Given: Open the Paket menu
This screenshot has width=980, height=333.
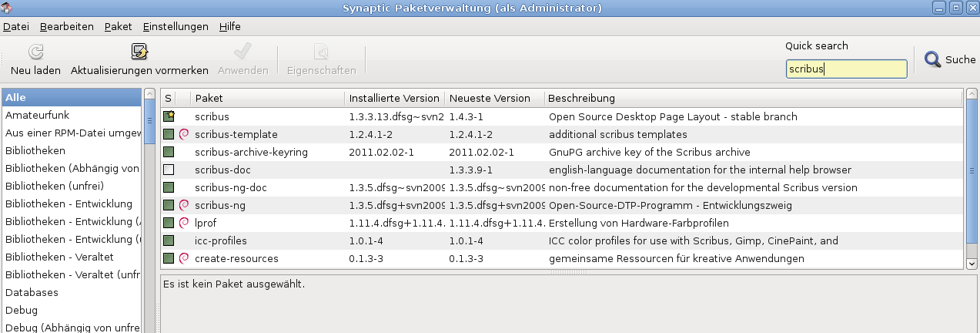Looking at the screenshot, I should pyautogui.click(x=119, y=26).
